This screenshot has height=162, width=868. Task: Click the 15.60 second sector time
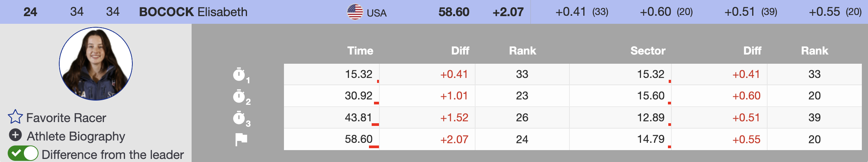(x=651, y=96)
